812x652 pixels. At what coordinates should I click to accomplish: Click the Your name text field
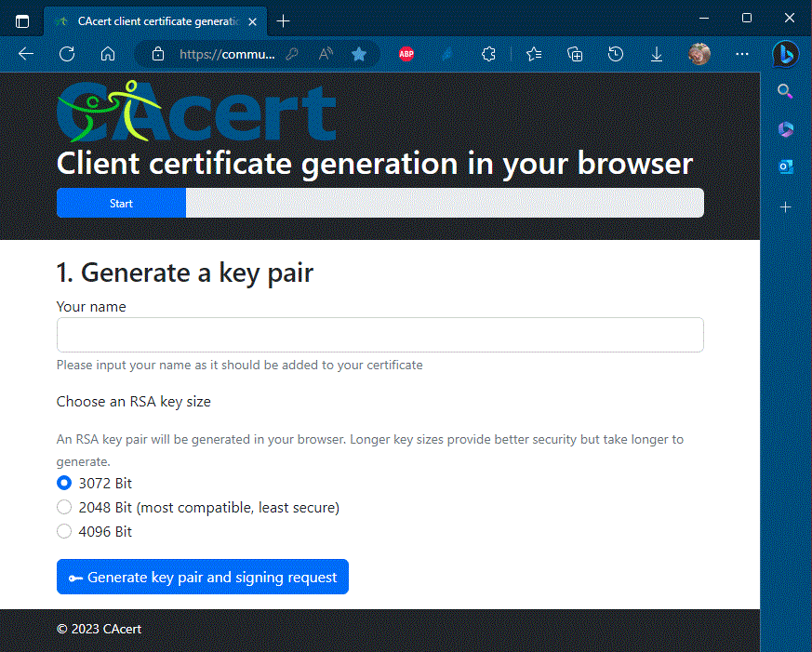pos(379,335)
